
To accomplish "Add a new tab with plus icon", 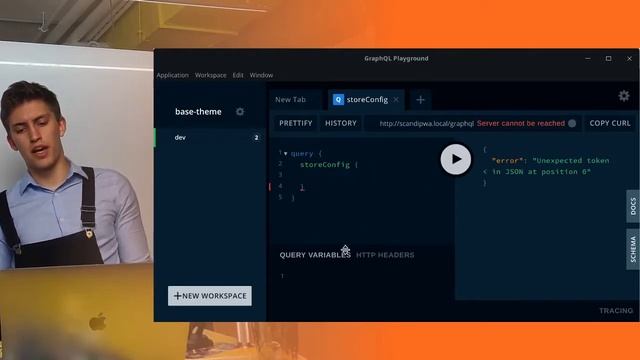I will (420, 100).
